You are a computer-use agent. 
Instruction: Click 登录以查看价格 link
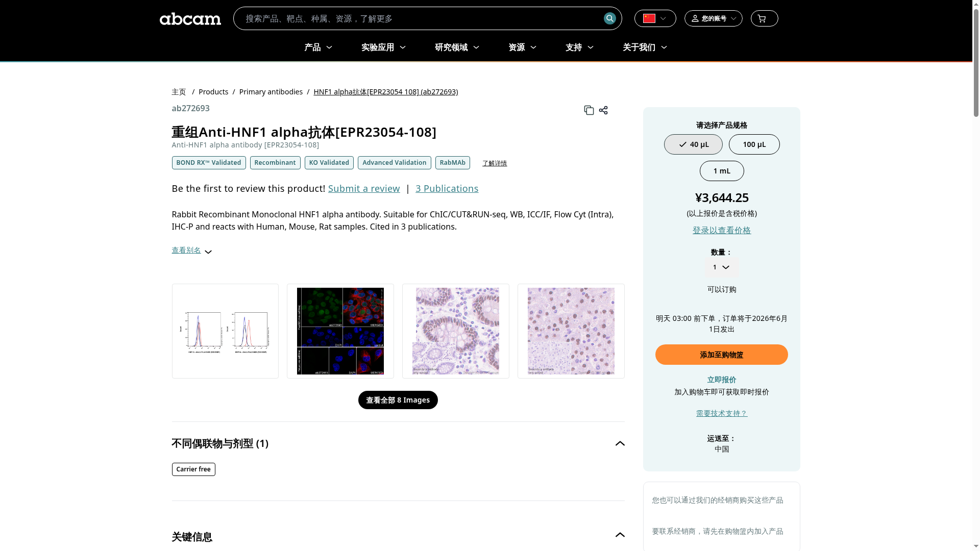tap(722, 230)
